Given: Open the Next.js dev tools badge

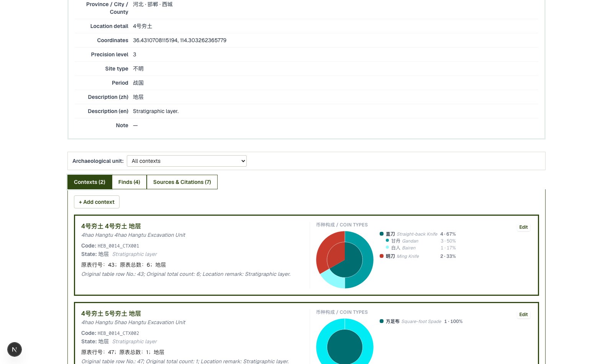Looking at the screenshot, I should point(15,349).
